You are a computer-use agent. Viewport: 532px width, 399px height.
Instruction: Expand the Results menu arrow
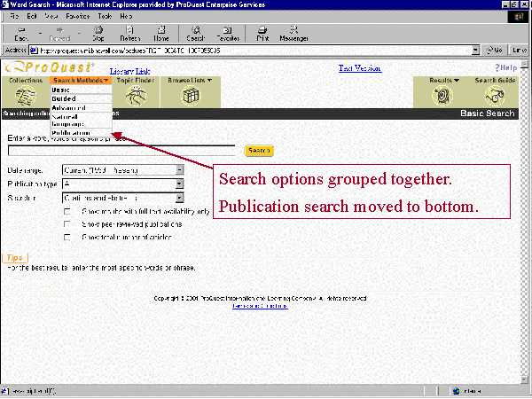click(x=457, y=81)
